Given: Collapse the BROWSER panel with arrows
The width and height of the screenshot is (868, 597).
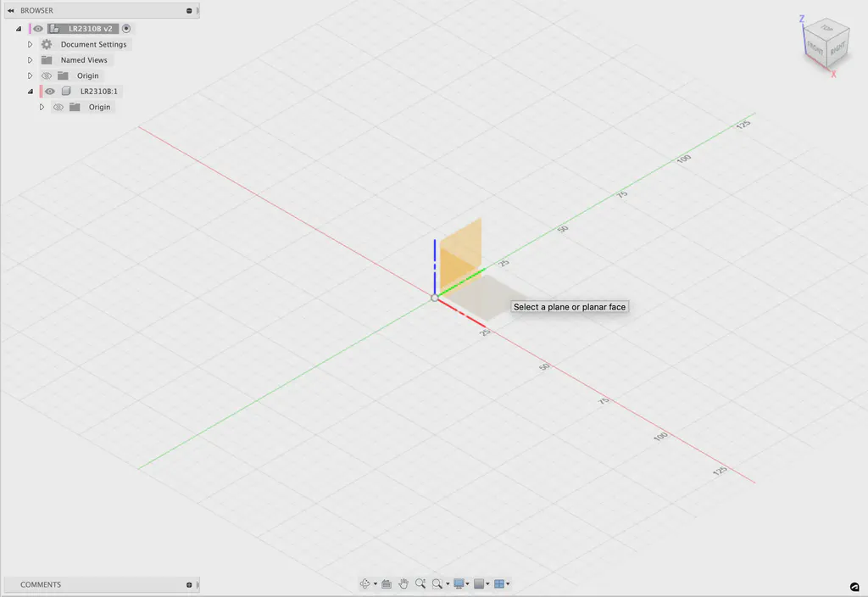Looking at the screenshot, I should pyautogui.click(x=10, y=10).
